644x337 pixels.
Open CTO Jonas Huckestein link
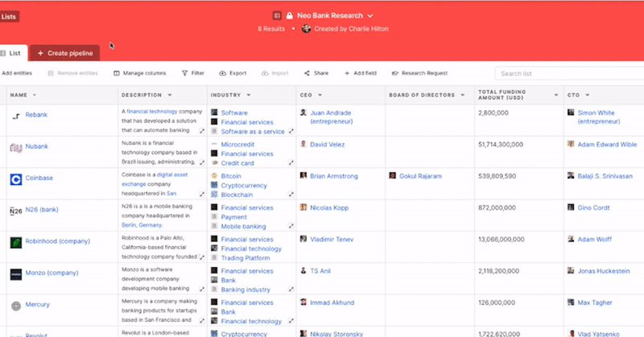(603, 271)
